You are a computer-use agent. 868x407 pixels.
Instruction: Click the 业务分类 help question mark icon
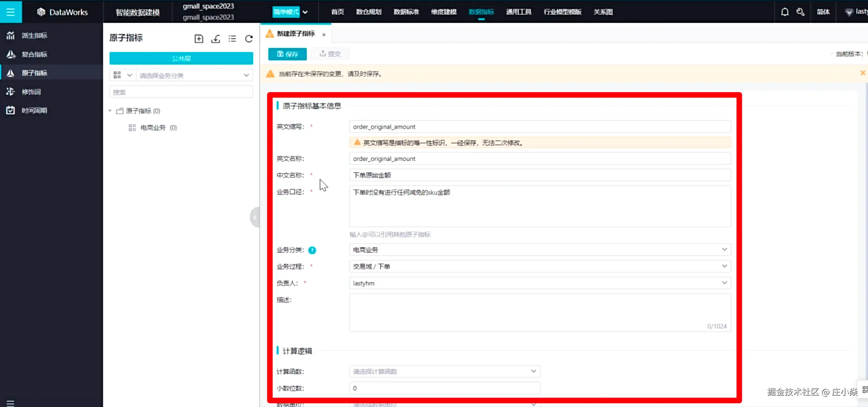[312, 250]
